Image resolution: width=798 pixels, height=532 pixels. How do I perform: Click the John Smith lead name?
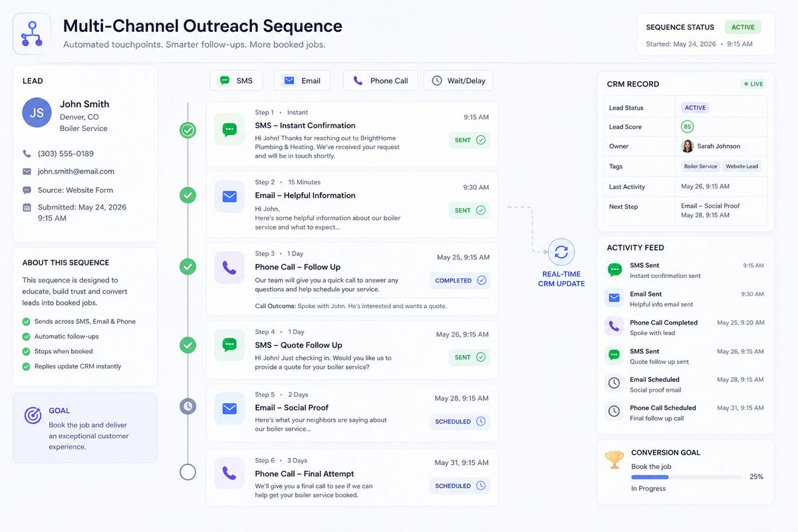(84, 104)
